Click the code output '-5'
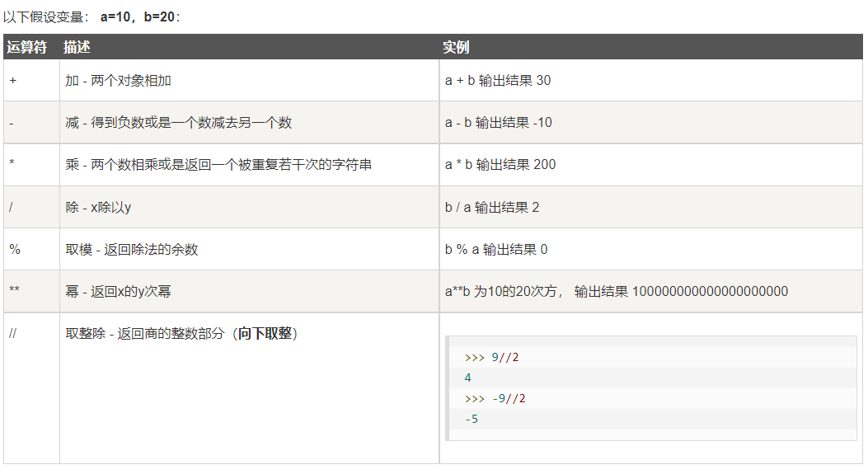This screenshot has width=868, height=474. [x=472, y=419]
